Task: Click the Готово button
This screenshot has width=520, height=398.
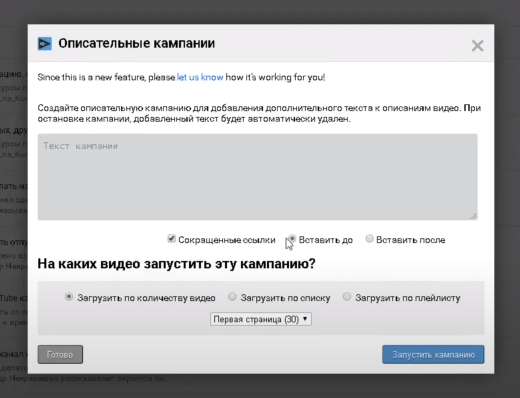Action: (x=60, y=354)
